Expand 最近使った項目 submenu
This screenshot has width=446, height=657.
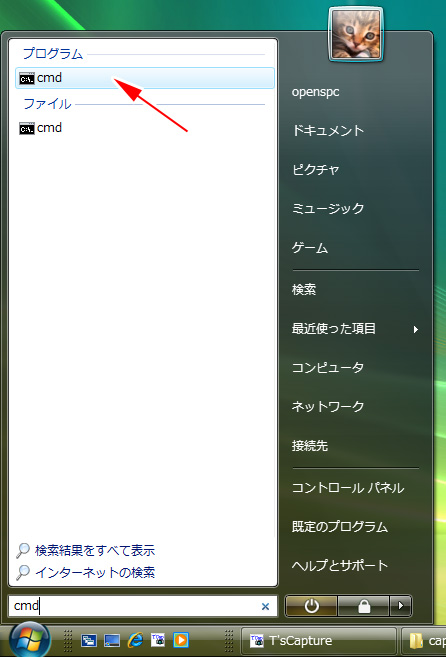pos(355,328)
